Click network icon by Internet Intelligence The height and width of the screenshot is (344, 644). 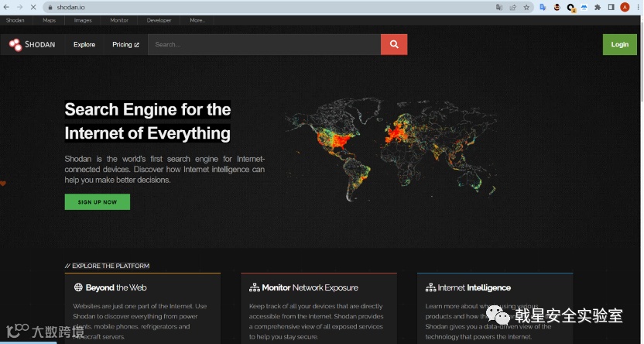[430, 287]
